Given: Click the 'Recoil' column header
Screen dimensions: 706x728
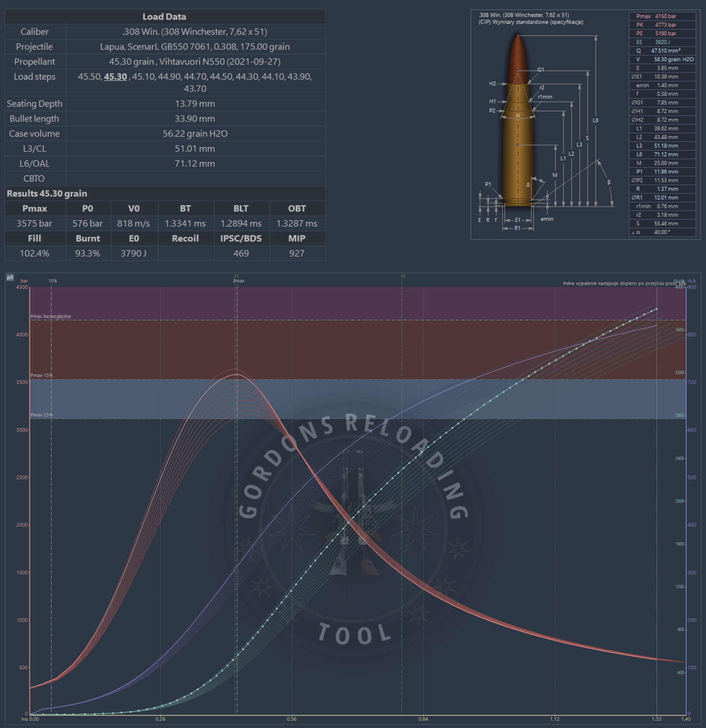Looking at the screenshot, I should 185,238.
